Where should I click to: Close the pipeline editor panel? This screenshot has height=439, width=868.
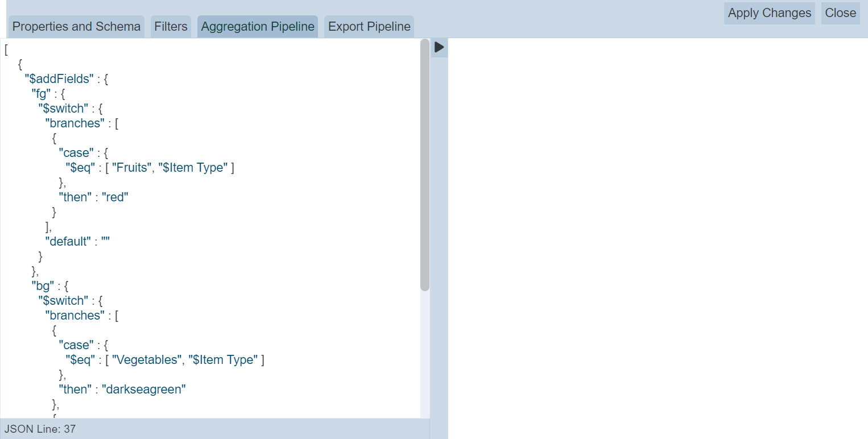(x=840, y=13)
